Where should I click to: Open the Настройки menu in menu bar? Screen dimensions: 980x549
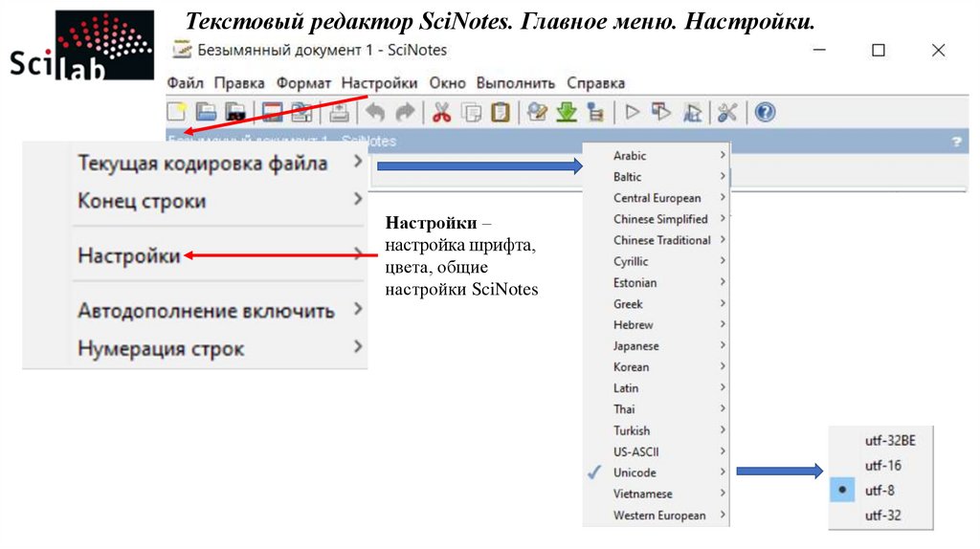point(379,83)
